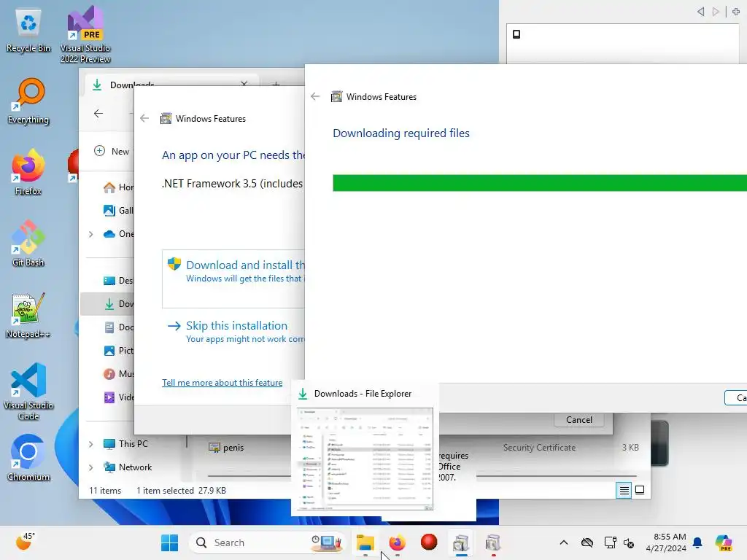This screenshot has width=747, height=560.
Task: Select Music in File Explorer sidebar
Action: click(x=118, y=374)
